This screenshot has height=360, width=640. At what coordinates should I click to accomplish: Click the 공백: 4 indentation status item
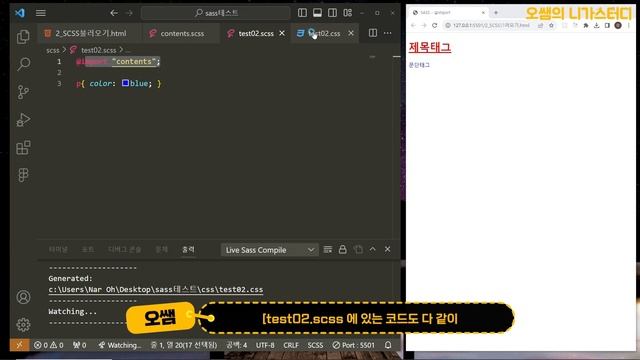(237, 345)
